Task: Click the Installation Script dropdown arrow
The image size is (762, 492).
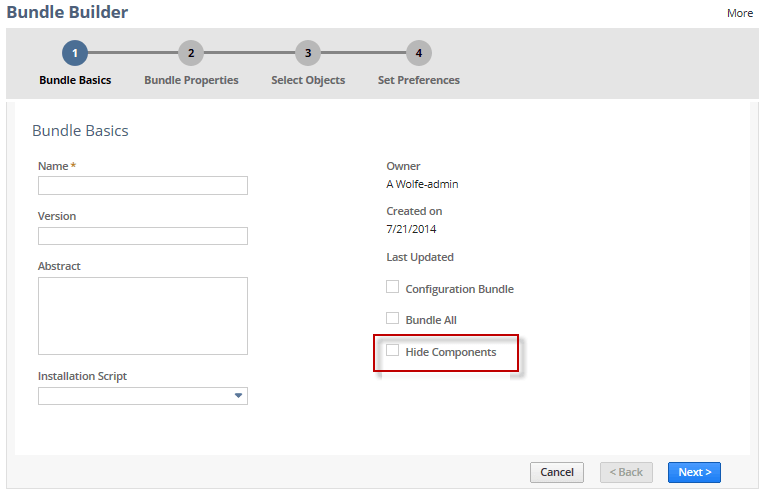Action: click(238, 396)
